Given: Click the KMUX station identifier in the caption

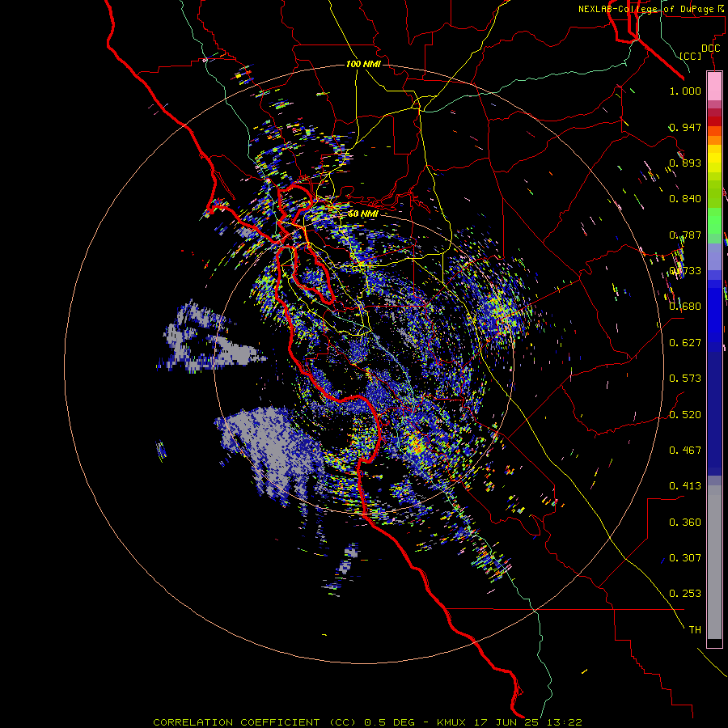Looking at the screenshot, I should click(451, 722).
